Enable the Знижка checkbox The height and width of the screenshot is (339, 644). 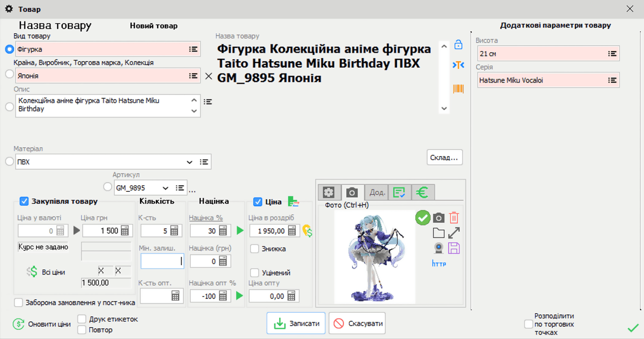(x=255, y=249)
